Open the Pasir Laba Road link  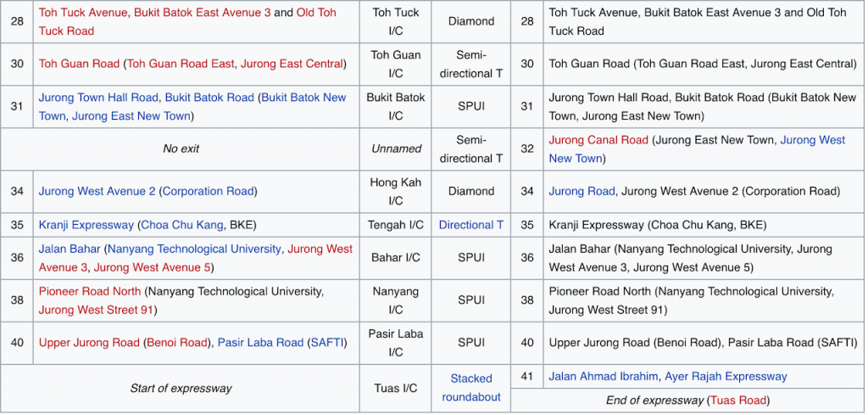click(x=260, y=343)
